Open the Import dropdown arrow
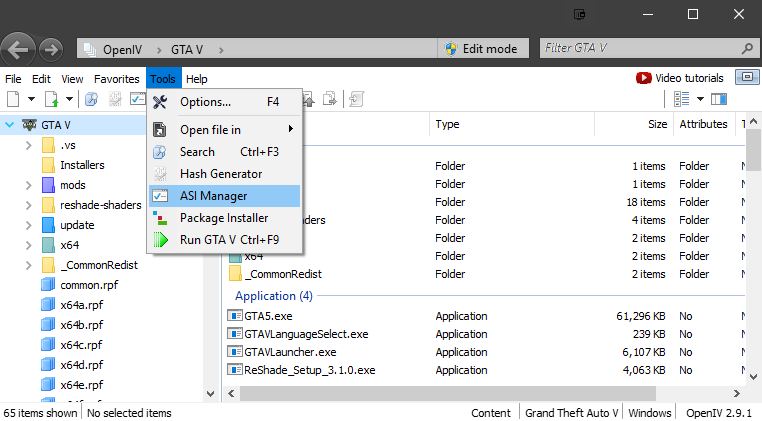Screen dimensions: 762x421 69,99
